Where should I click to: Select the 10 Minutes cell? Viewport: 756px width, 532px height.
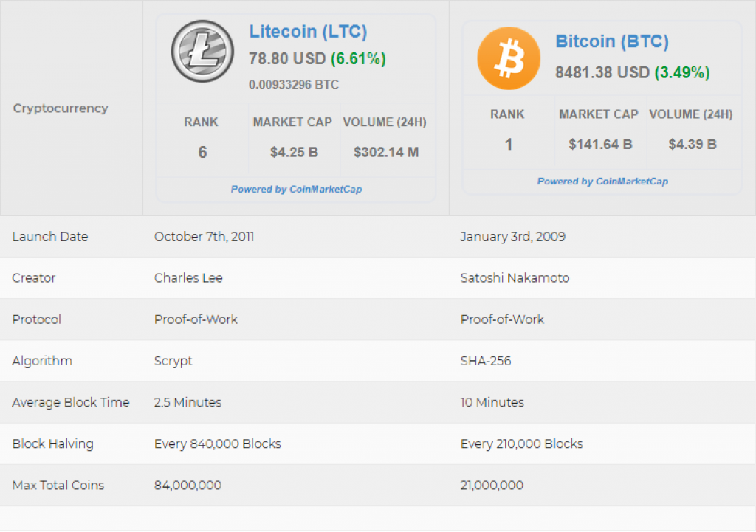click(492, 402)
